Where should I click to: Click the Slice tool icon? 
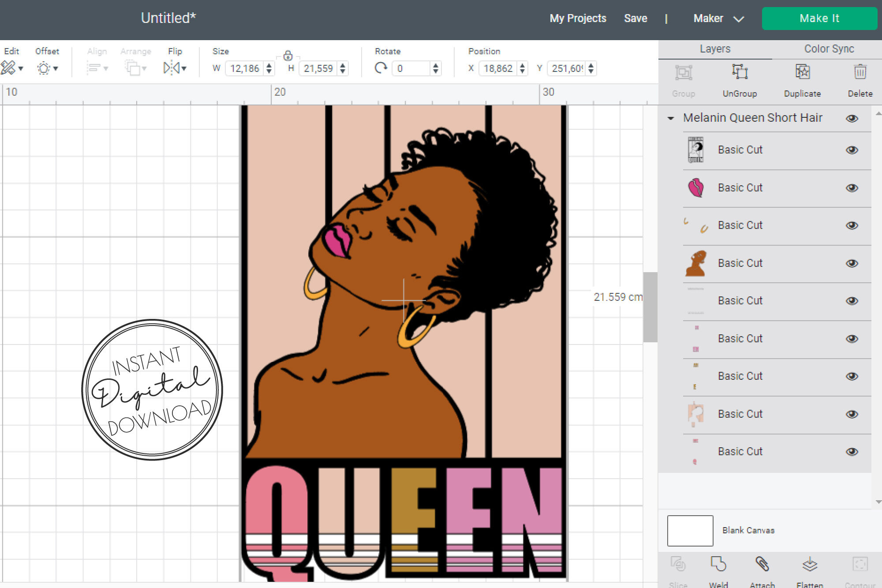pyautogui.click(x=678, y=565)
